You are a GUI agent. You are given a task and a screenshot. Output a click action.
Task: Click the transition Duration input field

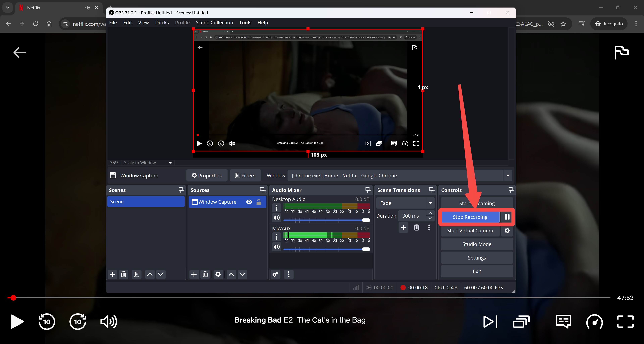(412, 216)
